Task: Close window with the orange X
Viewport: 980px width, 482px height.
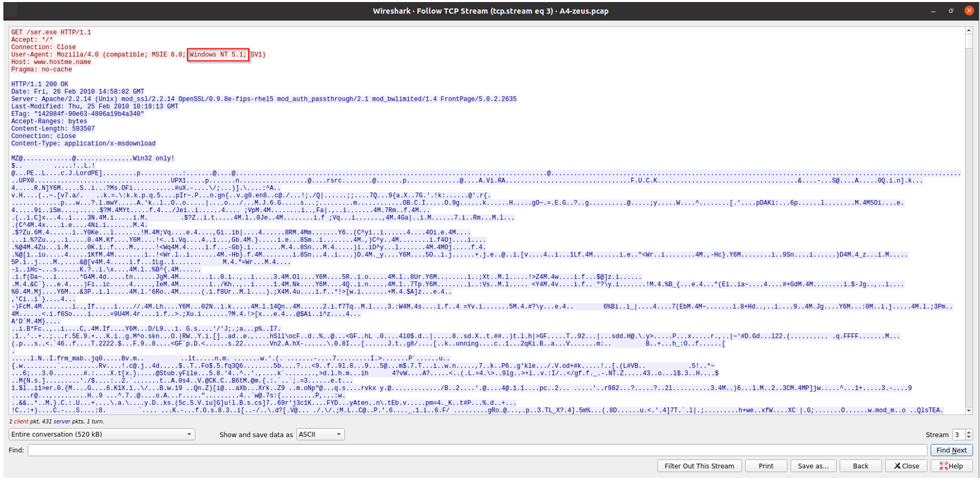Action: click(968, 11)
